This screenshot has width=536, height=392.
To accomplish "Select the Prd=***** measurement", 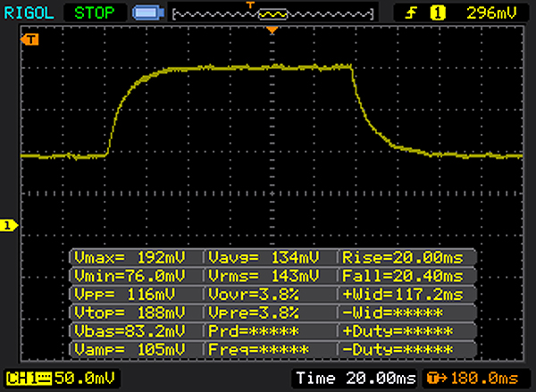I will coord(254,330).
